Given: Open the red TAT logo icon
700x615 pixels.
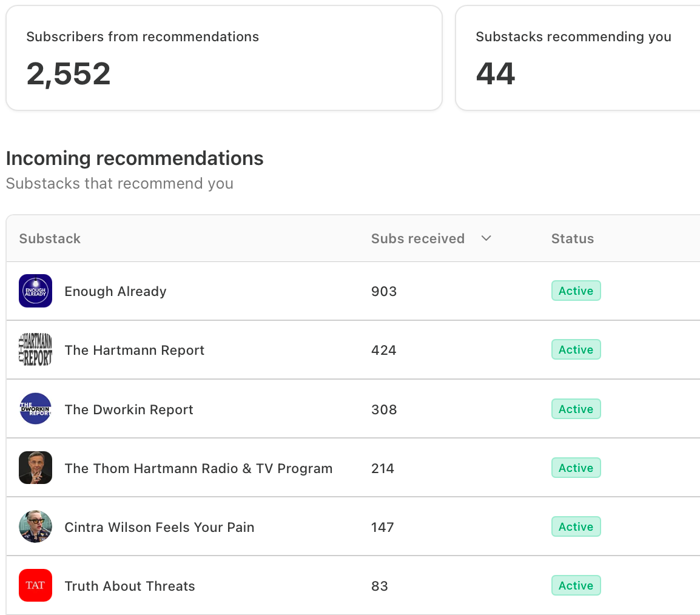Looking at the screenshot, I should [x=35, y=585].
